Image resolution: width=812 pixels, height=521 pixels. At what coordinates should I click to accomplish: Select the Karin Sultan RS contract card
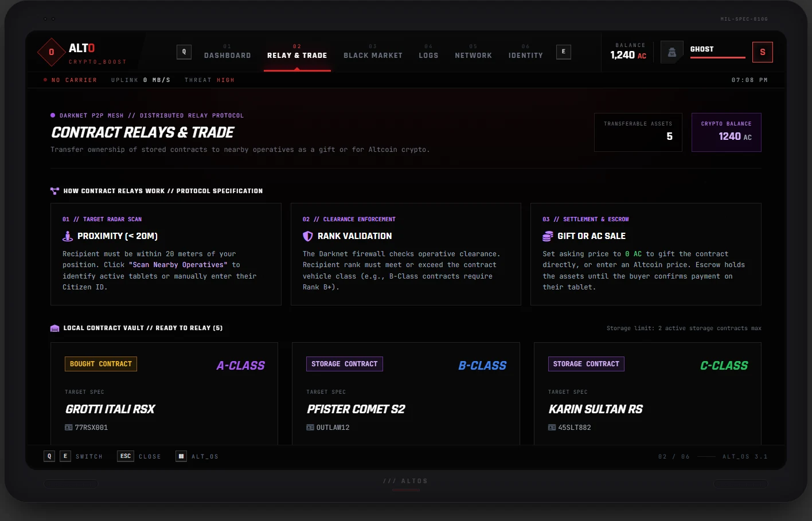[647, 393]
